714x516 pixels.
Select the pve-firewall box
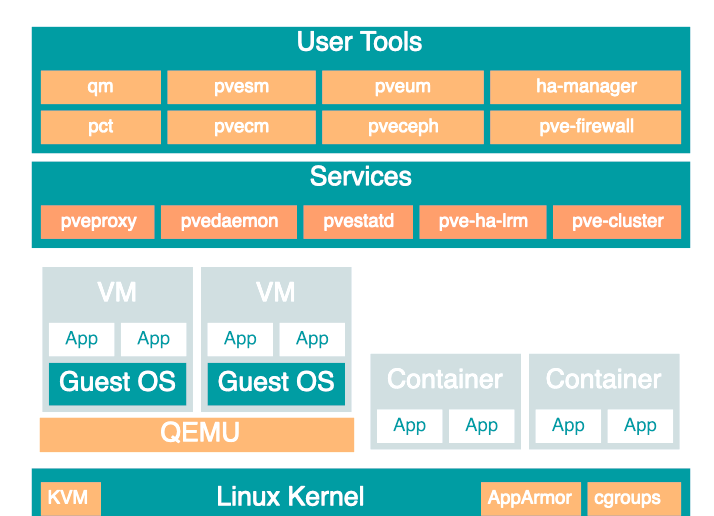(x=586, y=127)
